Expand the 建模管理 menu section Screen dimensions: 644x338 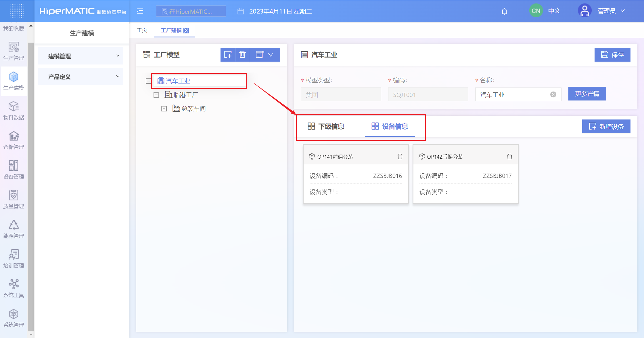click(x=80, y=56)
